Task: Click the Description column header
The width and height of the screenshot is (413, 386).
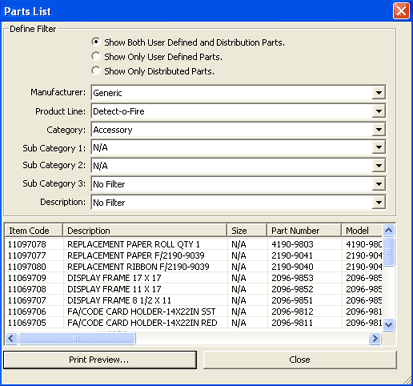Action: pos(145,230)
